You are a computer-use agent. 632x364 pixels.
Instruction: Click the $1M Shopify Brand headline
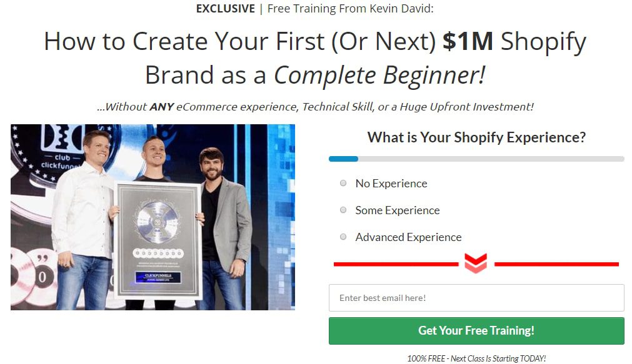pyautogui.click(x=315, y=58)
